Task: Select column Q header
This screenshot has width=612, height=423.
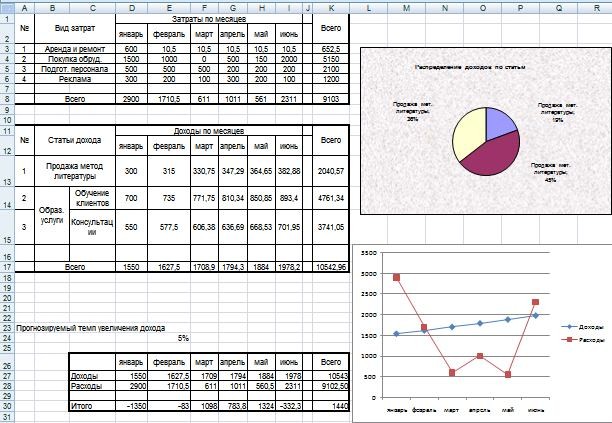Action: pyautogui.click(x=559, y=8)
